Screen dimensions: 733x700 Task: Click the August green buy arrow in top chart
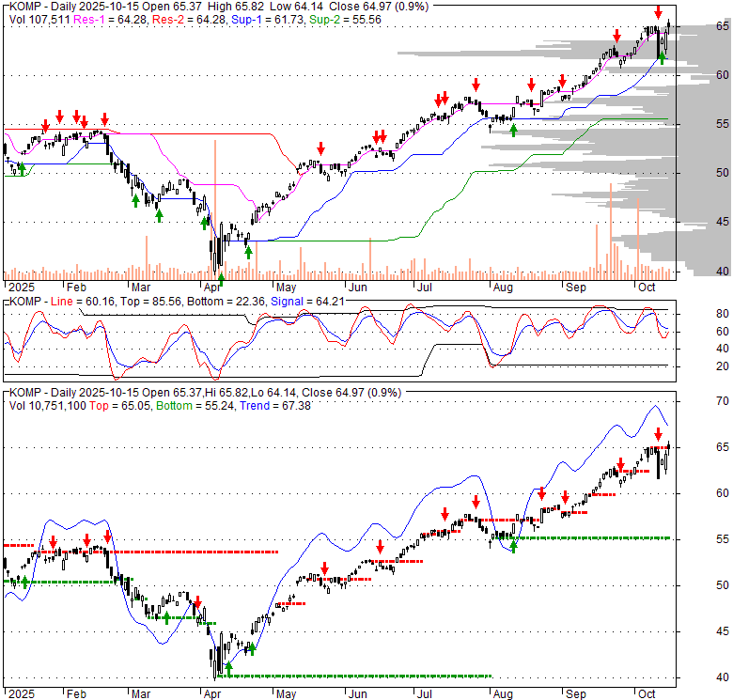point(513,131)
